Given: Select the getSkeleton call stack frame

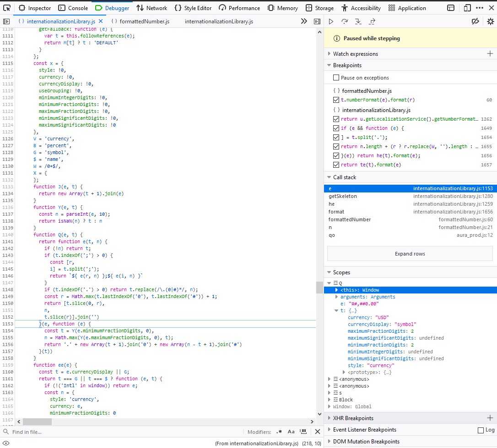Looking at the screenshot, I should tap(343, 196).
